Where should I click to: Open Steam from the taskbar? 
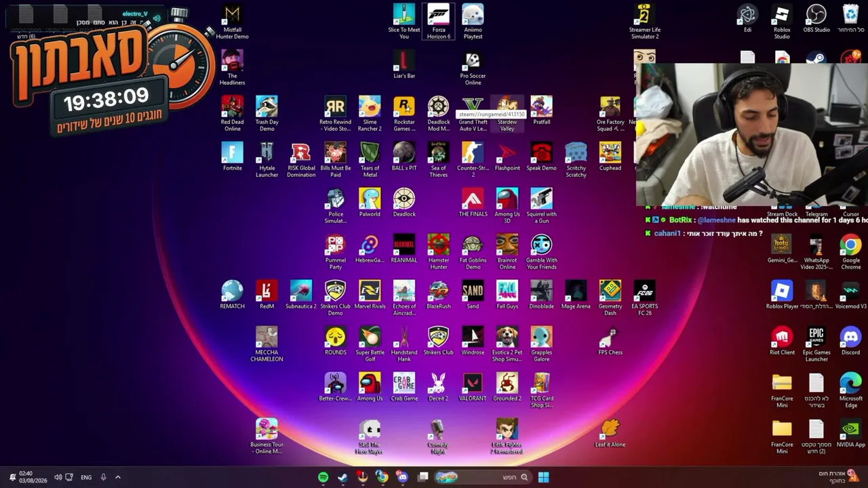(x=343, y=477)
